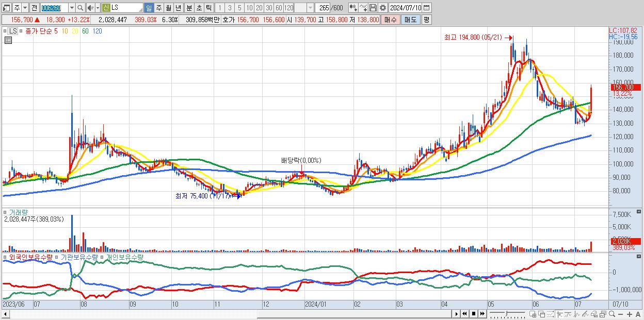This screenshot has height=320, width=644.
Task: Click the fast-forward playback button
Action: 482,314
